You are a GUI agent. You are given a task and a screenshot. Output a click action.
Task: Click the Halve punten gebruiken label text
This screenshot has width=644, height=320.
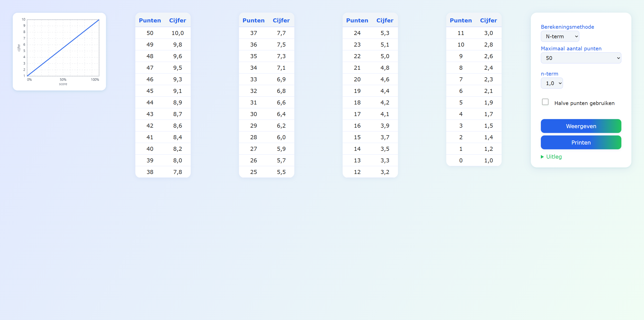584,103
